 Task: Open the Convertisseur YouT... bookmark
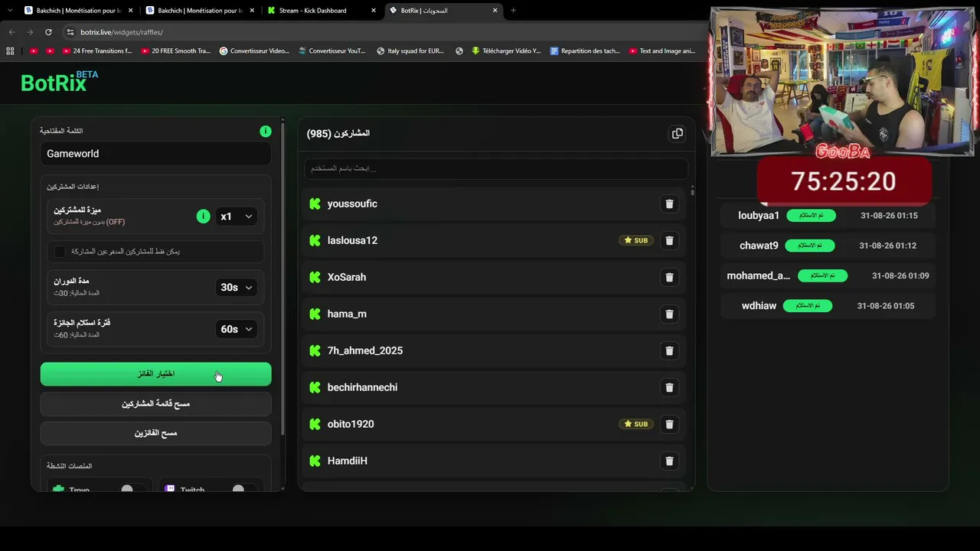[x=332, y=51]
